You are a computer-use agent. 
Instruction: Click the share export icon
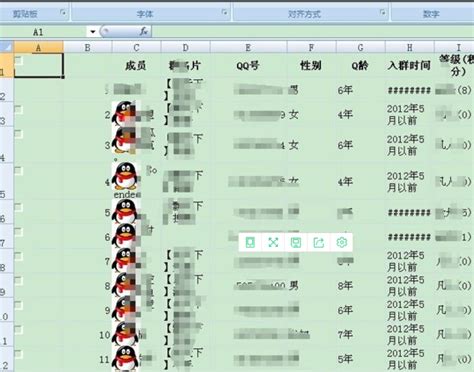(x=319, y=242)
